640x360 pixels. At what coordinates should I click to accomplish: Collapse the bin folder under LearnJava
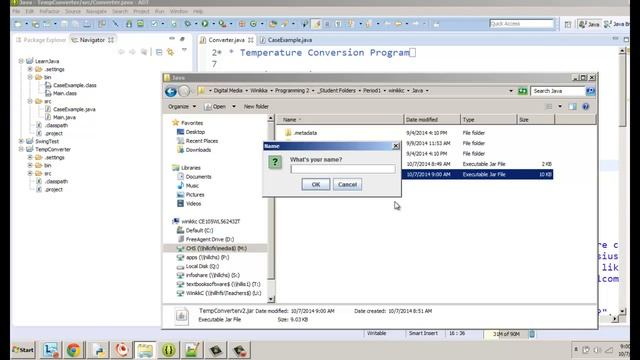pyautogui.click(x=30, y=77)
